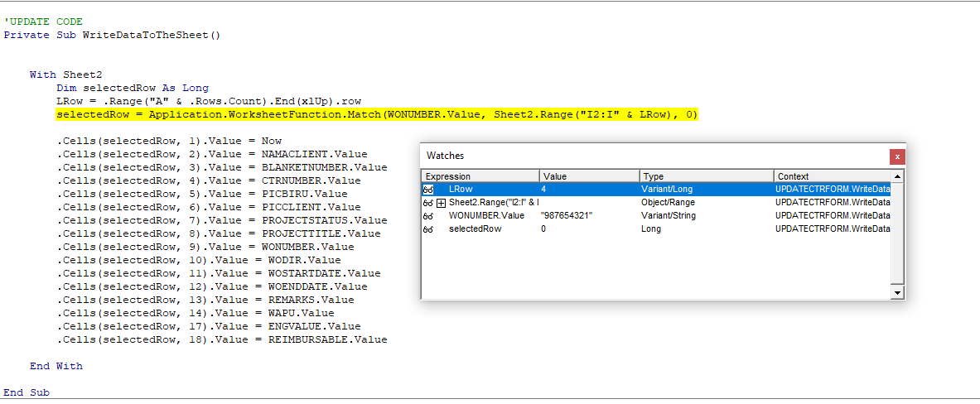Click watch glasses icon for selectedRow

(x=428, y=230)
